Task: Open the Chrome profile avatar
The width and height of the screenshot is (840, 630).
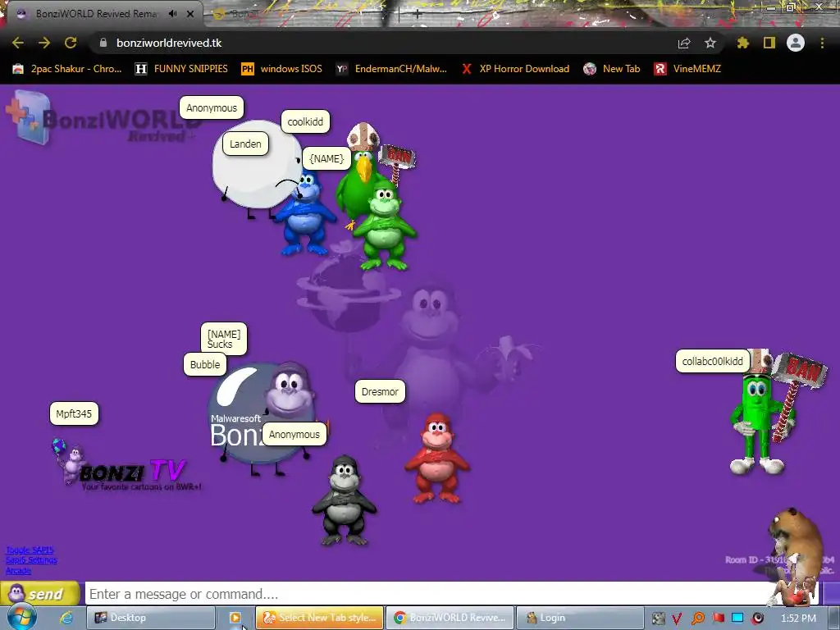Action: point(796,43)
